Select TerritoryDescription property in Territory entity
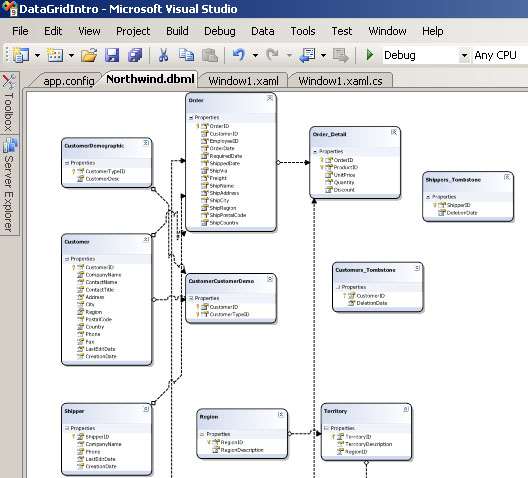The image size is (528, 478). pos(368,444)
